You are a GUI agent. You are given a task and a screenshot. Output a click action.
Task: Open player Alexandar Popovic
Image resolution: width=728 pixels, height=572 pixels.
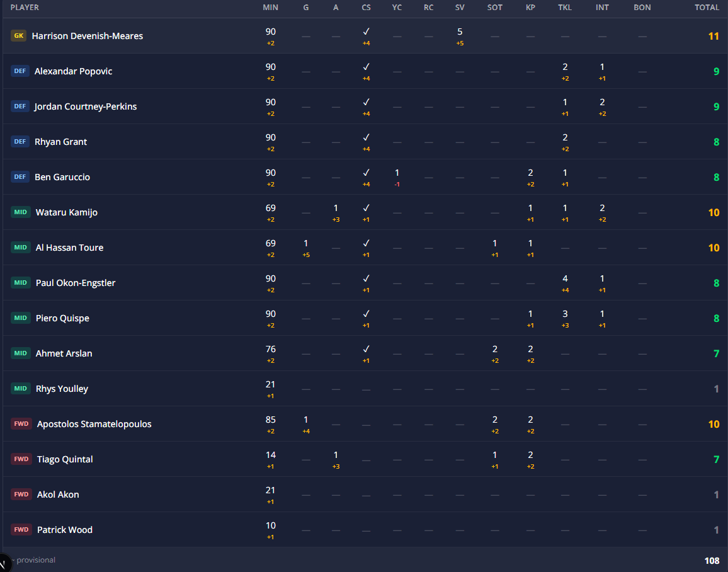(x=73, y=71)
